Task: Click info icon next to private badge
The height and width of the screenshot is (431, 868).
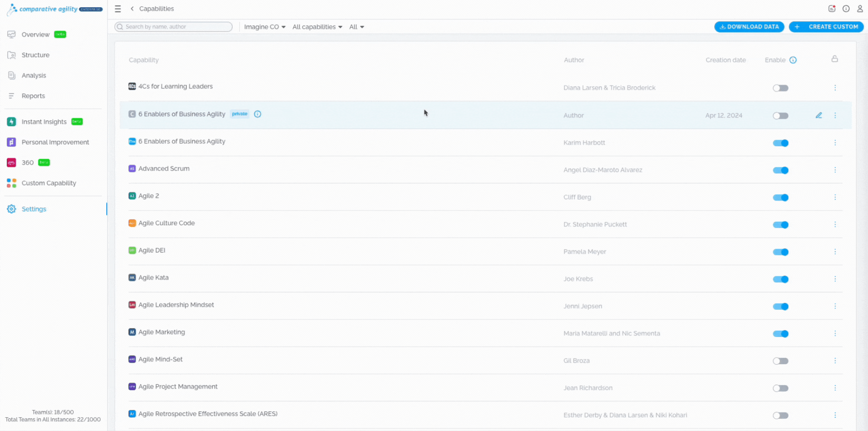Action: pyautogui.click(x=257, y=114)
